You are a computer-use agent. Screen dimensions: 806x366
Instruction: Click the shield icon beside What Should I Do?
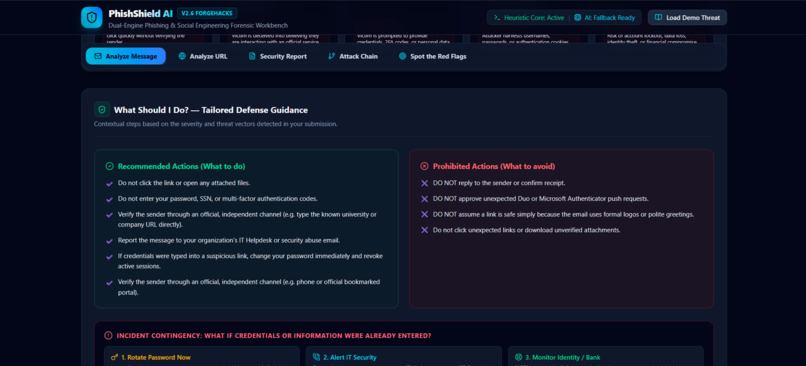(102, 109)
